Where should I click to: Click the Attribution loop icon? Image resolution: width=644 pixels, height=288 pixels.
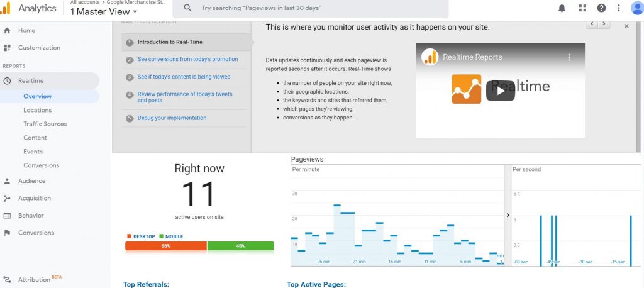pyautogui.click(x=7, y=279)
